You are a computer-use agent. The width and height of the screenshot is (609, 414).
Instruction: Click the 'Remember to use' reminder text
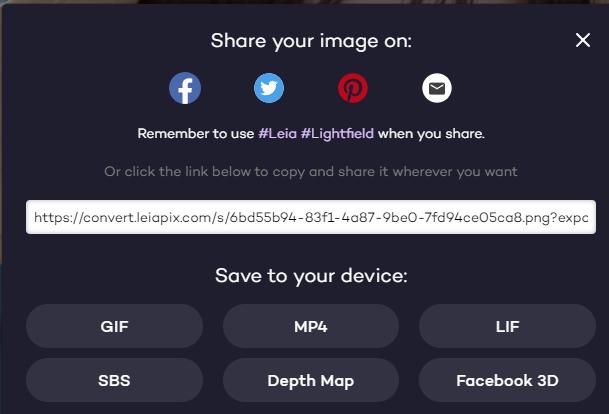[x=196, y=134]
